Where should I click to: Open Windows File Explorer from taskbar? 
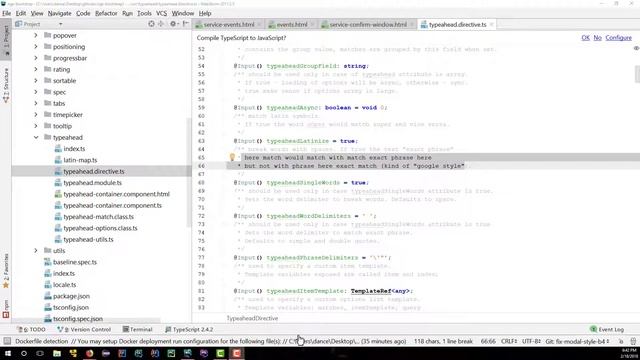pos(57,353)
